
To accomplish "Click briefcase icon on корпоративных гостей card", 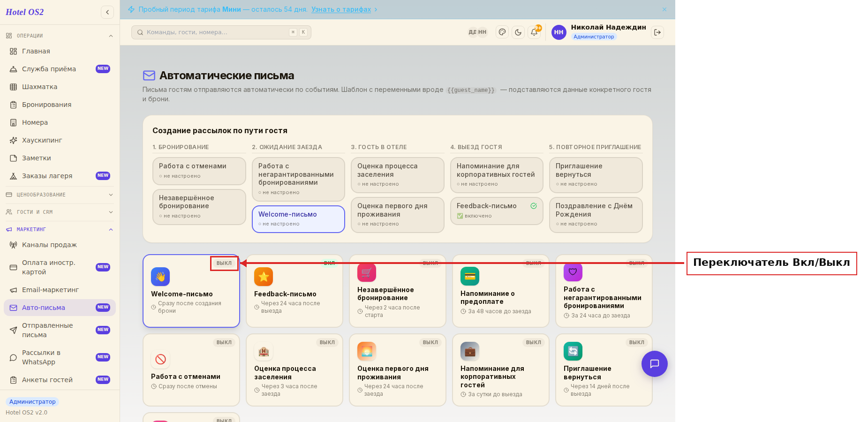I will [470, 351].
